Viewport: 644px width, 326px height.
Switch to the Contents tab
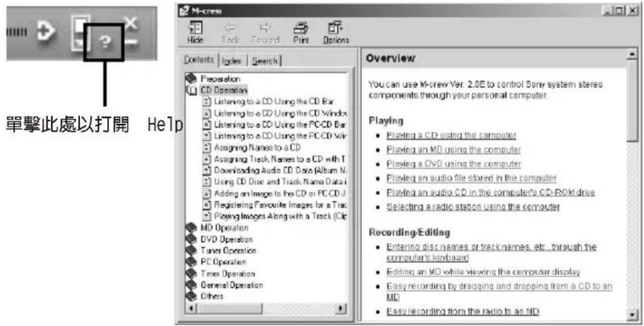[199, 60]
